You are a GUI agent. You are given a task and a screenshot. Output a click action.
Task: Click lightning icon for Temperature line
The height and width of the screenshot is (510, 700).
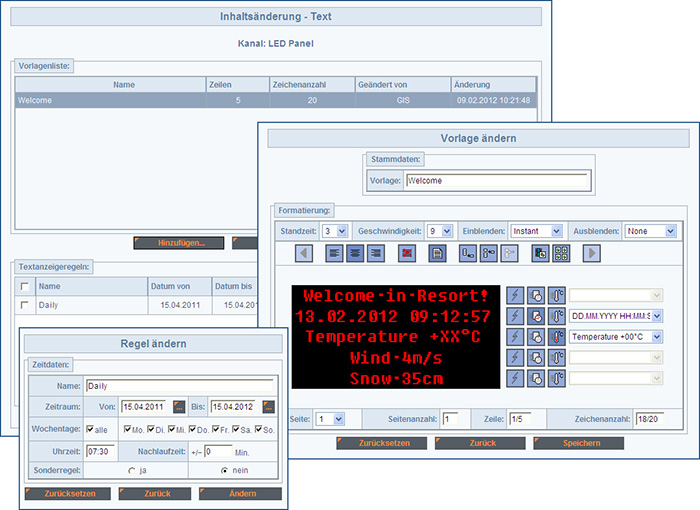515,337
